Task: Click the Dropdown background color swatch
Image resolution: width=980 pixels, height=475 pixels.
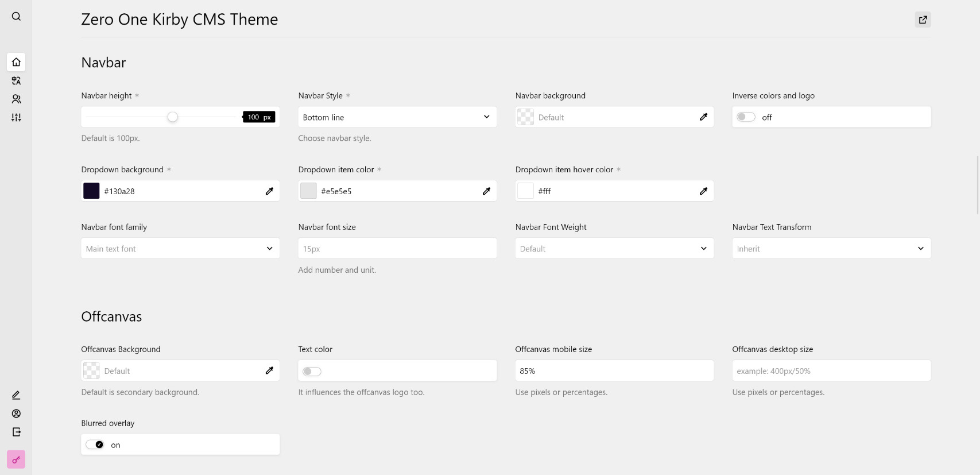Action: (91, 191)
